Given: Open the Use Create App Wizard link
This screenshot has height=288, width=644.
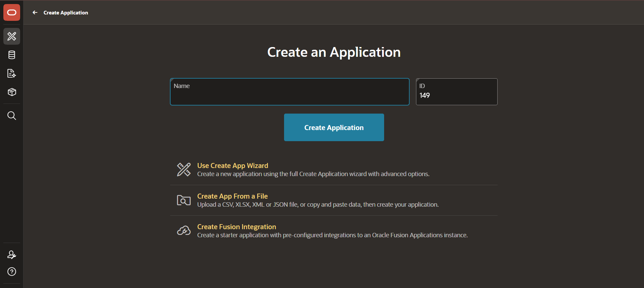Looking at the screenshot, I should [x=233, y=166].
